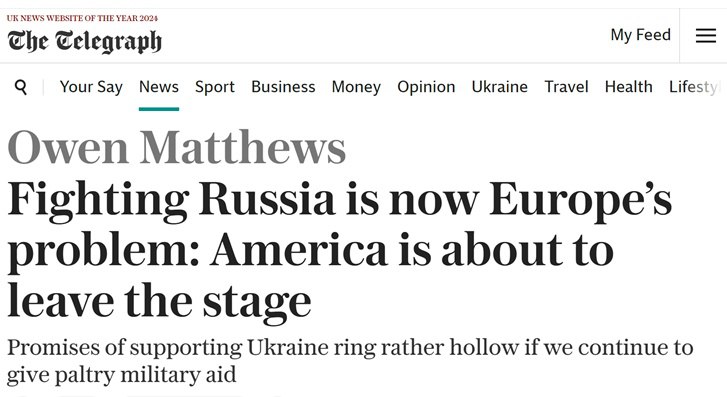Navigate to the Business section
The height and width of the screenshot is (397, 727).
[x=283, y=87]
